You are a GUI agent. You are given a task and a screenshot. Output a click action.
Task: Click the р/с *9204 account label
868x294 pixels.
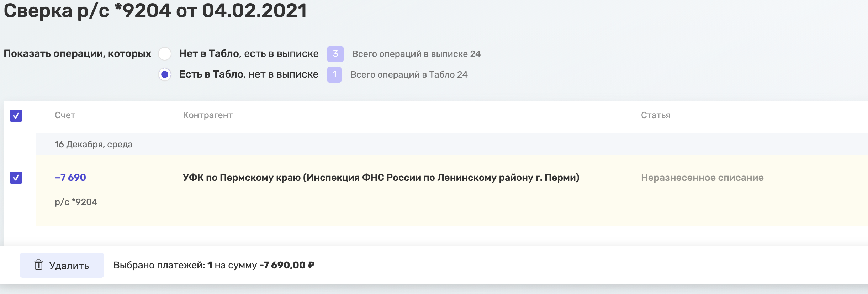(76, 202)
